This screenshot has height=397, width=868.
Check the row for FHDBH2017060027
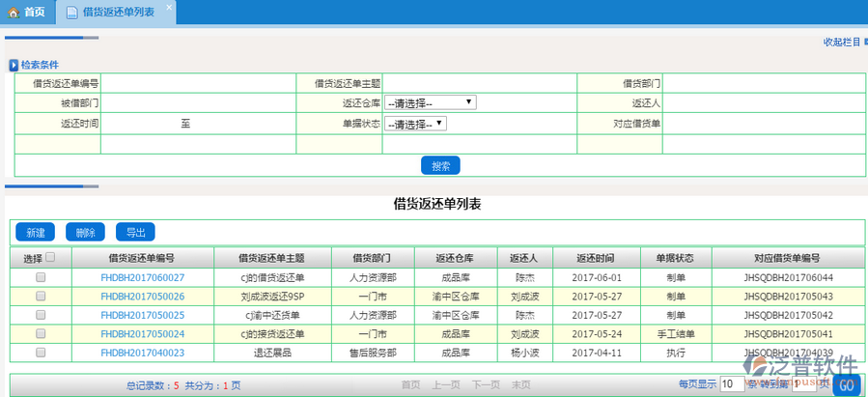[x=41, y=277]
